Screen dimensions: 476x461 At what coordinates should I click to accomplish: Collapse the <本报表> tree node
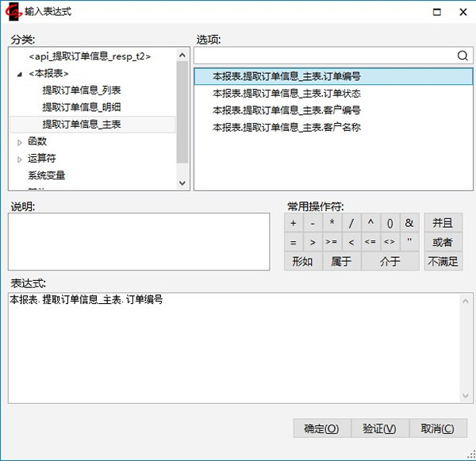(x=20, y=74)
